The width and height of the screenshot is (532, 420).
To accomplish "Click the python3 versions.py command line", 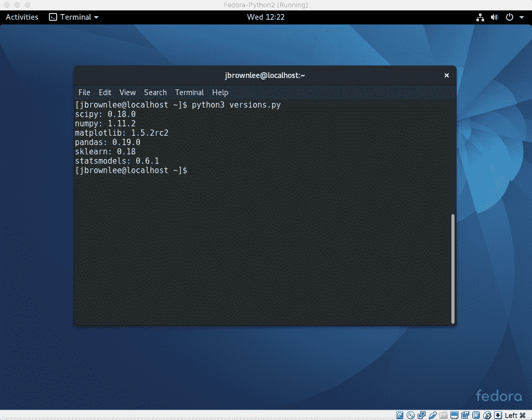I will (x=178, y=105).
